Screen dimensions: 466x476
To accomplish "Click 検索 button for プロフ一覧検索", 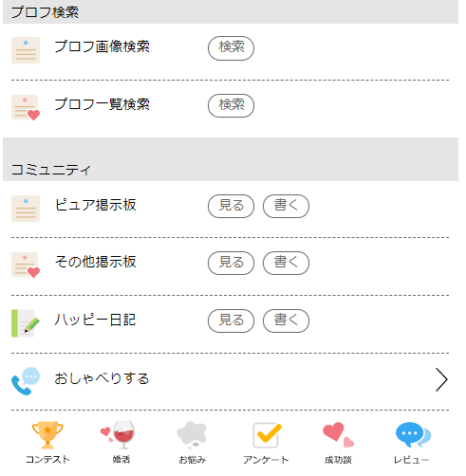I will (231, 105).
